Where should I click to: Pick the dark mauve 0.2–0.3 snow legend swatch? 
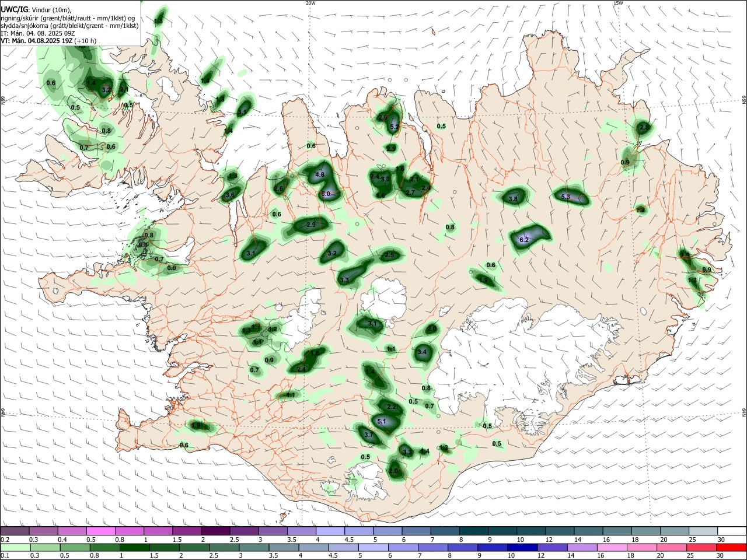[x=15, y=531]
